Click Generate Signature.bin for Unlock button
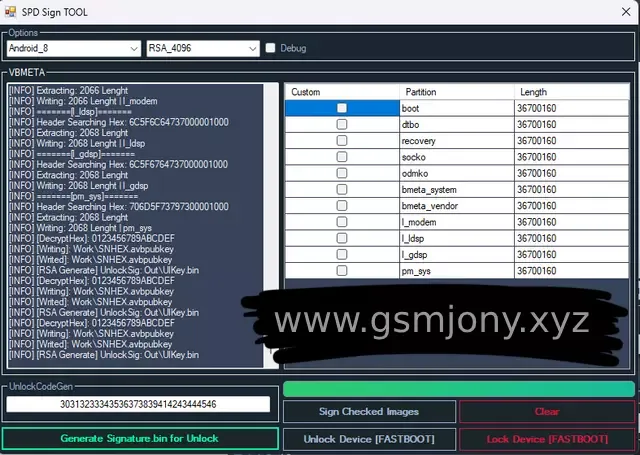The width and height of the screenshot is (640, 455). [140, 439]
